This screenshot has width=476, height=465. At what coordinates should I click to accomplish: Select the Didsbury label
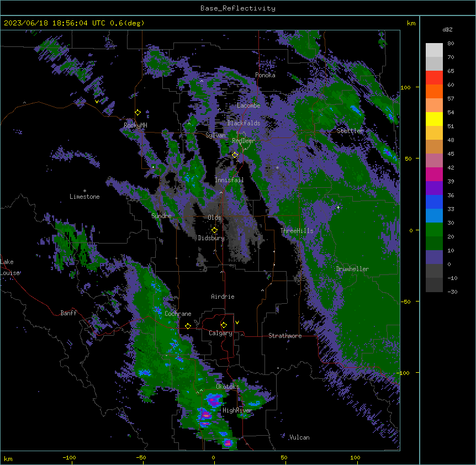click(x=211, y=238)
